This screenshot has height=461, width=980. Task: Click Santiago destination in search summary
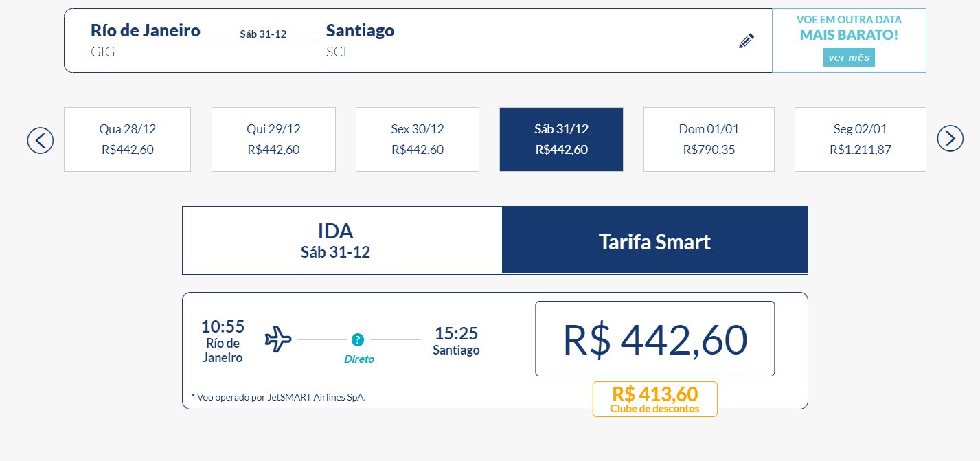361,30
